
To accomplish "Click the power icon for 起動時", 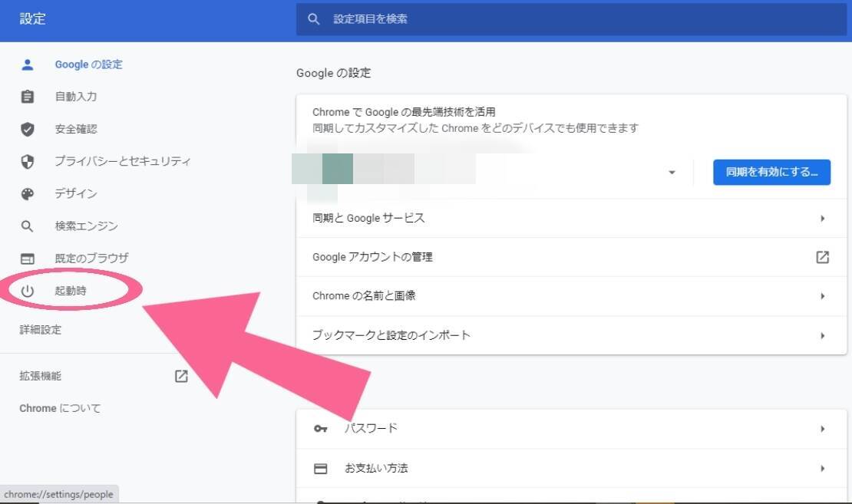I will pos(28,291).
